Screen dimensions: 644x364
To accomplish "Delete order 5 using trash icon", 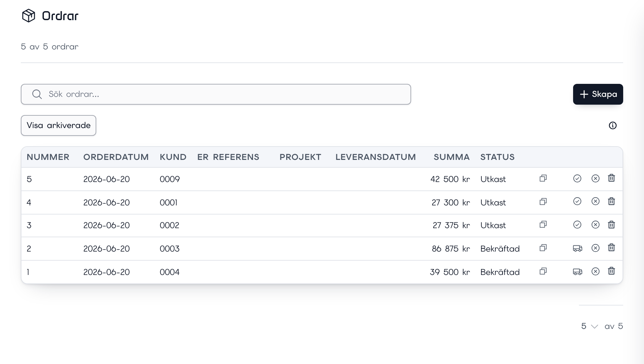I will (611, 178).
